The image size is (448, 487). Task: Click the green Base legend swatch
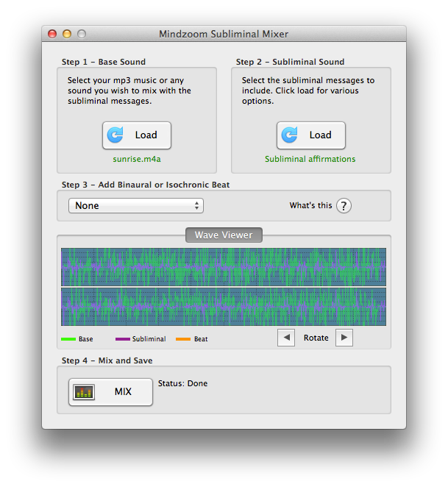(x=68, y=339)
